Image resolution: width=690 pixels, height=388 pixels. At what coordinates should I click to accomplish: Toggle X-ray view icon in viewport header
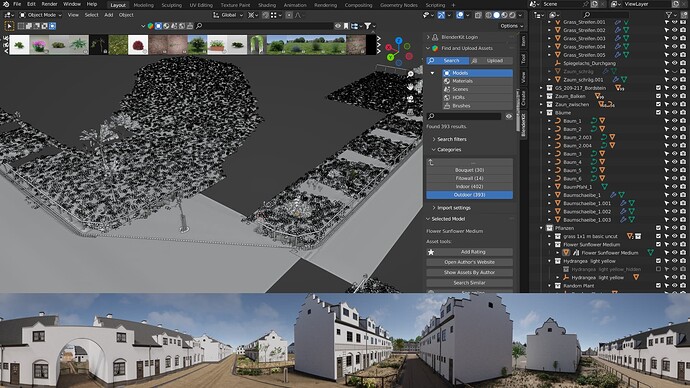[x=478, y=15]
